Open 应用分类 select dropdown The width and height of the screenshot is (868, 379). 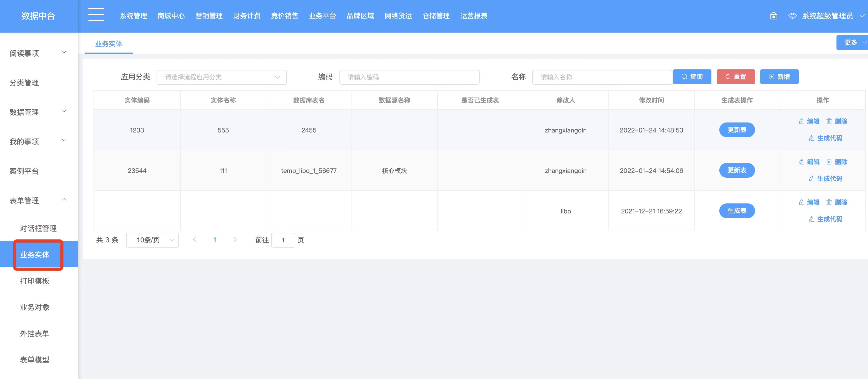(x=221, y=77)
